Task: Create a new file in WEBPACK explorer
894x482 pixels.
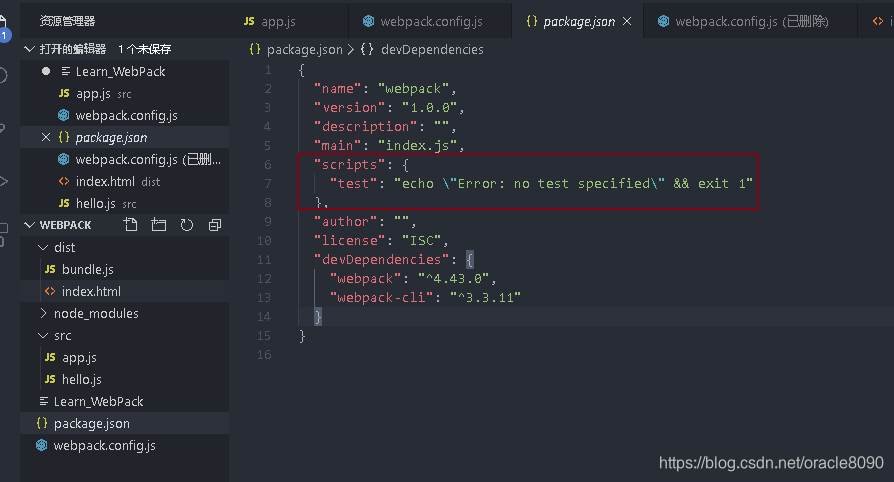Action: point(131,225)
